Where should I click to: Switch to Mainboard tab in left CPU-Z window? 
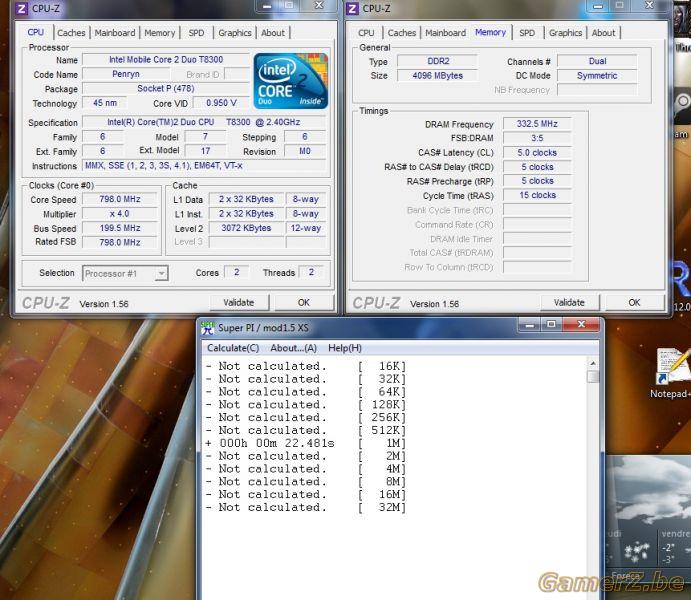coord(115,33)
